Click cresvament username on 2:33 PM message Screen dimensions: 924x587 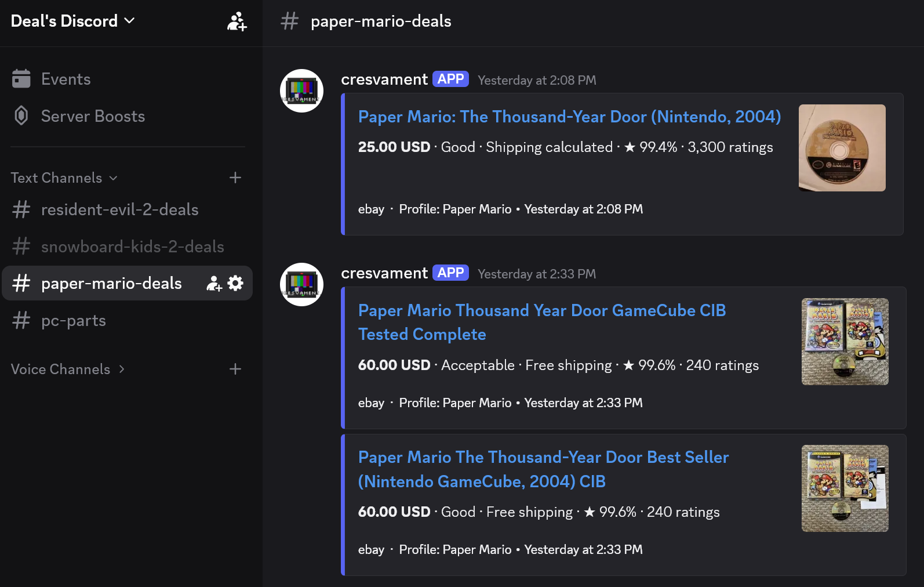click(x=384, y=273)
